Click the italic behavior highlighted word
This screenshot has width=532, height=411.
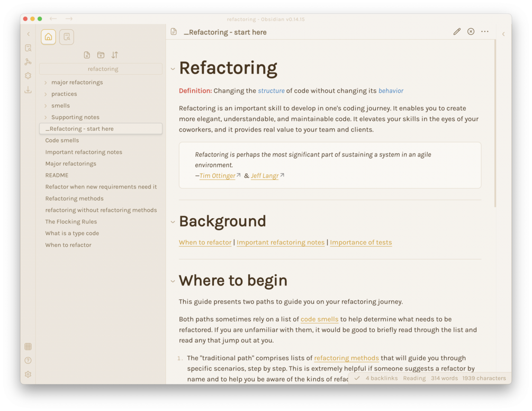click(x=391, y=91)
